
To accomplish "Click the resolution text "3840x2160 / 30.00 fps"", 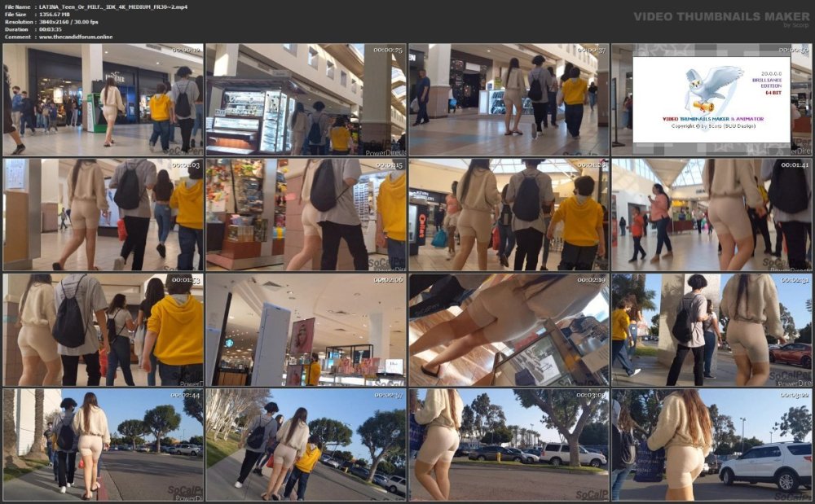I will click(x=68, y=22).
